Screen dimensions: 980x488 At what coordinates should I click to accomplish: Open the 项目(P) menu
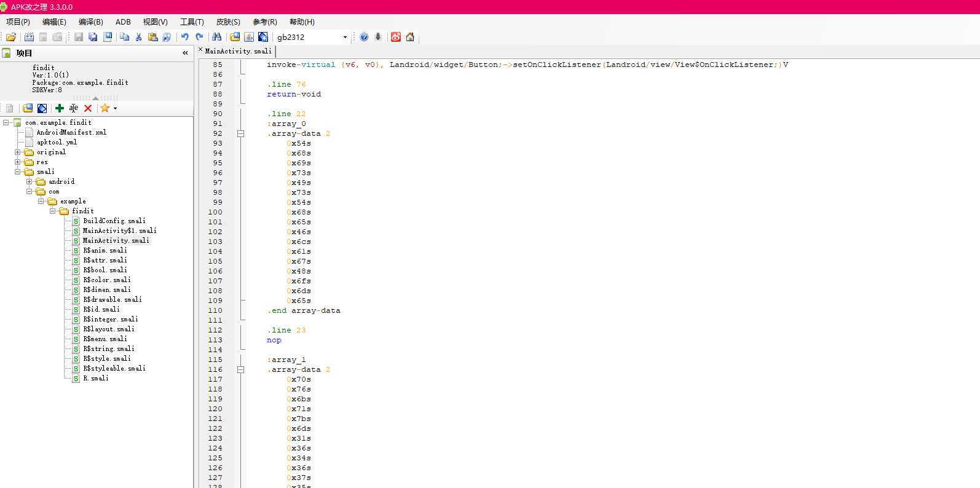coord(18,22)
